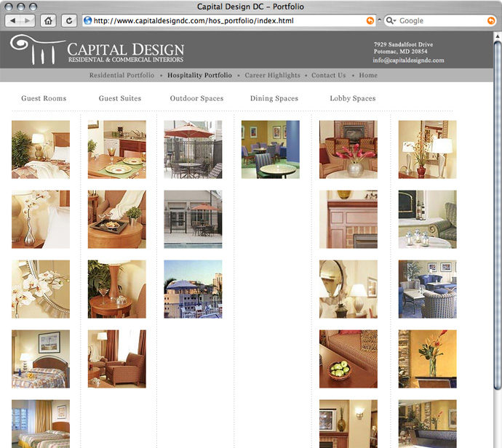Click the info@capitaldesigndc.com email link
The image size is (502, 448).
coord(408,60)
